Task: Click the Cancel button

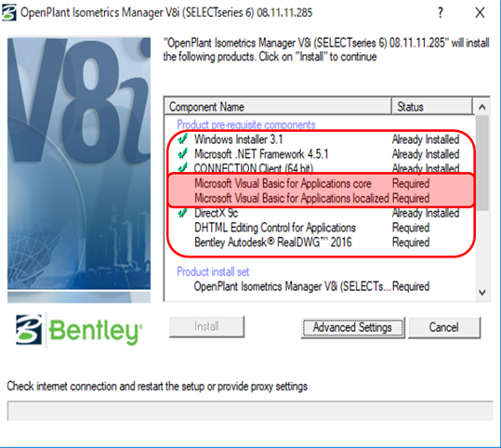Action: 444,327
